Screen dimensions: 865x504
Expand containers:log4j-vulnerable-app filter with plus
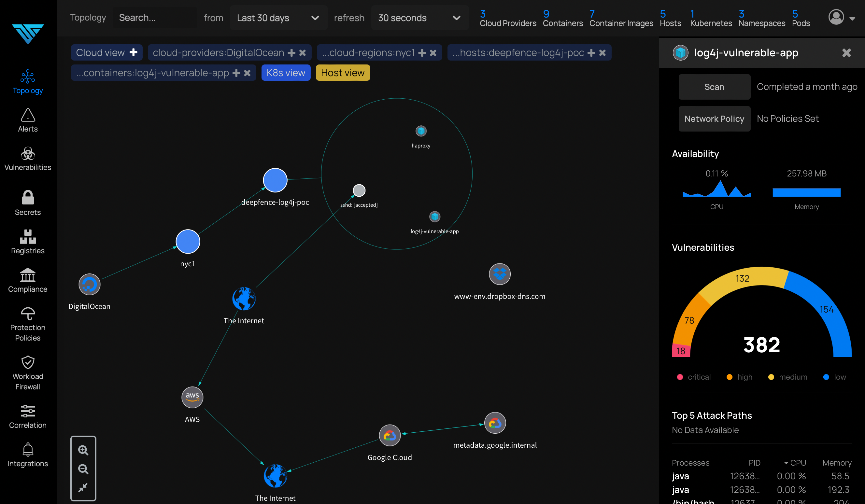[236, 73]
